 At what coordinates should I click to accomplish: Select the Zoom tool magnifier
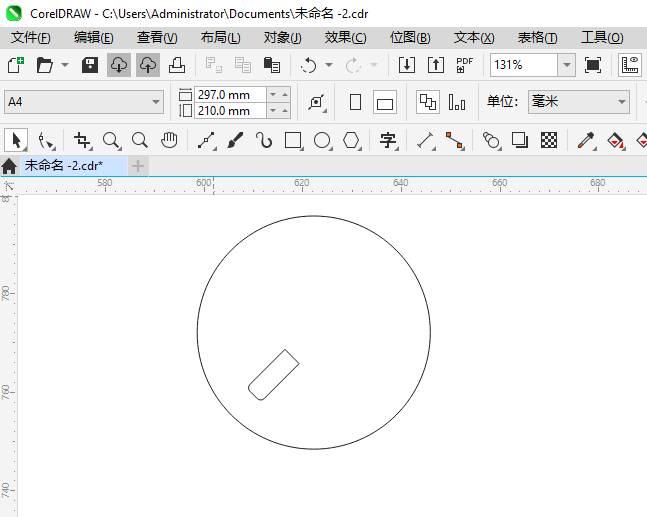click(111, 140)
